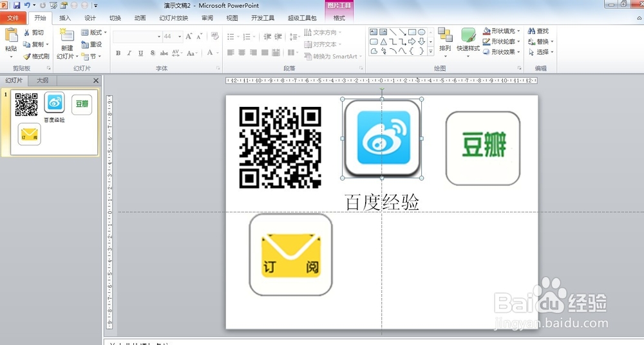Click the Paste (粘贴) clipboard icon
644x345 pixels.
(x=11, y=35)
